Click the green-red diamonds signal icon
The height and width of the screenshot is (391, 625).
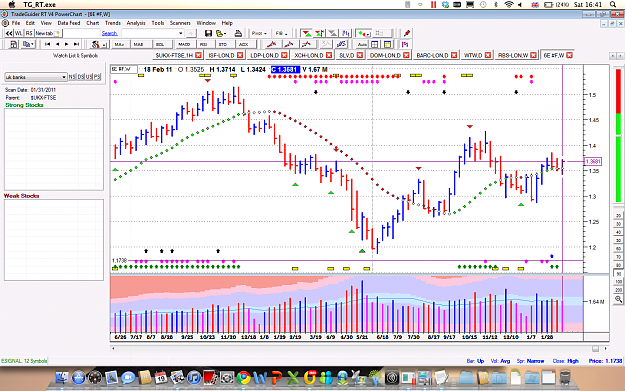pyautogui.click(x=363, y=33)
